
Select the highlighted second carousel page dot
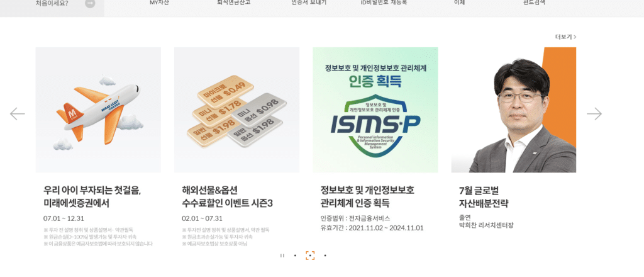pyautogui.click(x=310, y=256)
